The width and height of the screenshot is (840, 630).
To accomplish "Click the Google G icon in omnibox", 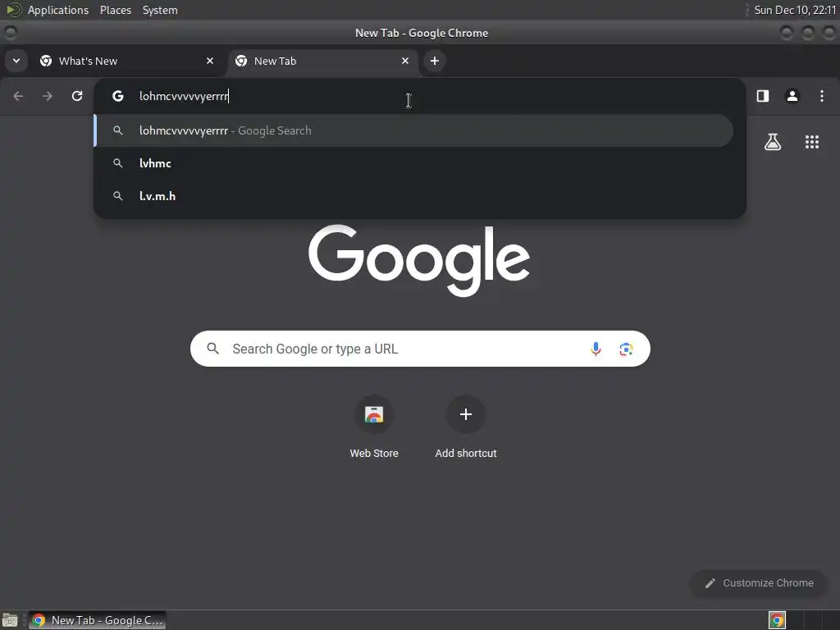I will pyautogui.click(x=118, y=96).
